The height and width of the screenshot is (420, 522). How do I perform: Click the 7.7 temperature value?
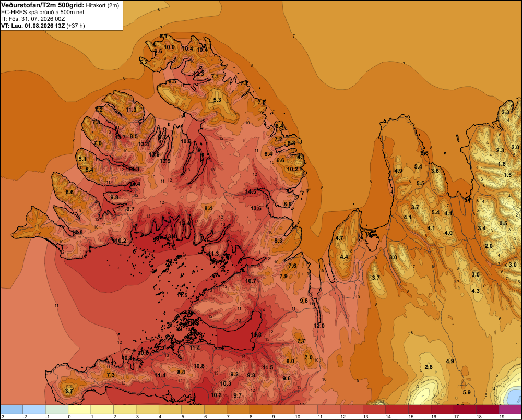tap(301, 341)
